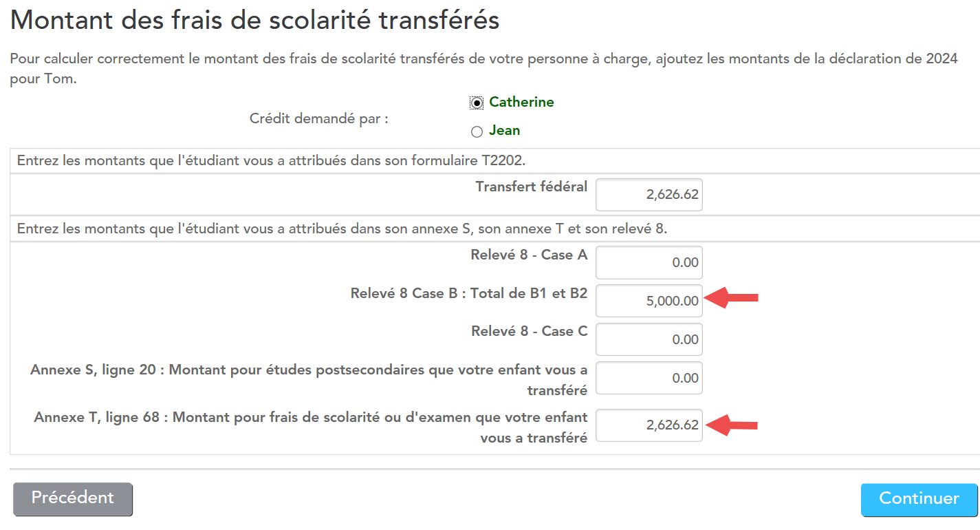Click red arrow beside Annexe T amount

point(732,425)
